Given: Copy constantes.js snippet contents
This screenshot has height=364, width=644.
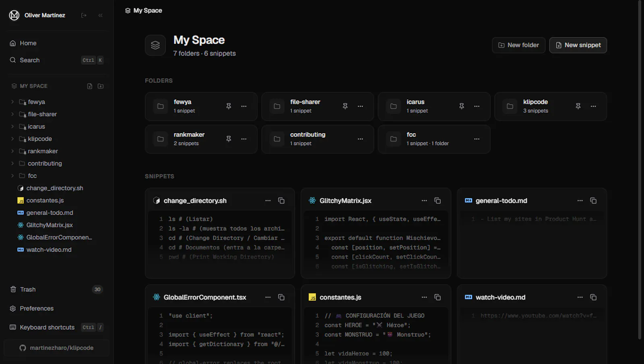Looking at the screenshot, I should [438, 297].
